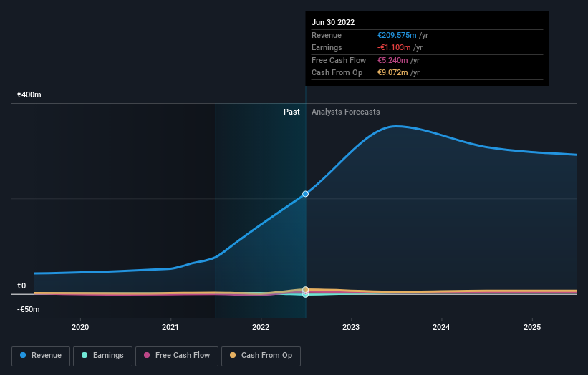
Task: Select the 2020 x-axis label
Action: coord(80,327)
